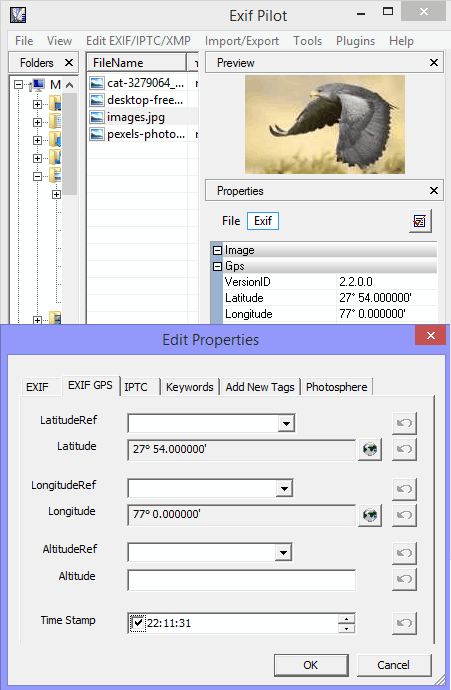Decrease Time Stamp with down spinner arrow

[346, 628]
